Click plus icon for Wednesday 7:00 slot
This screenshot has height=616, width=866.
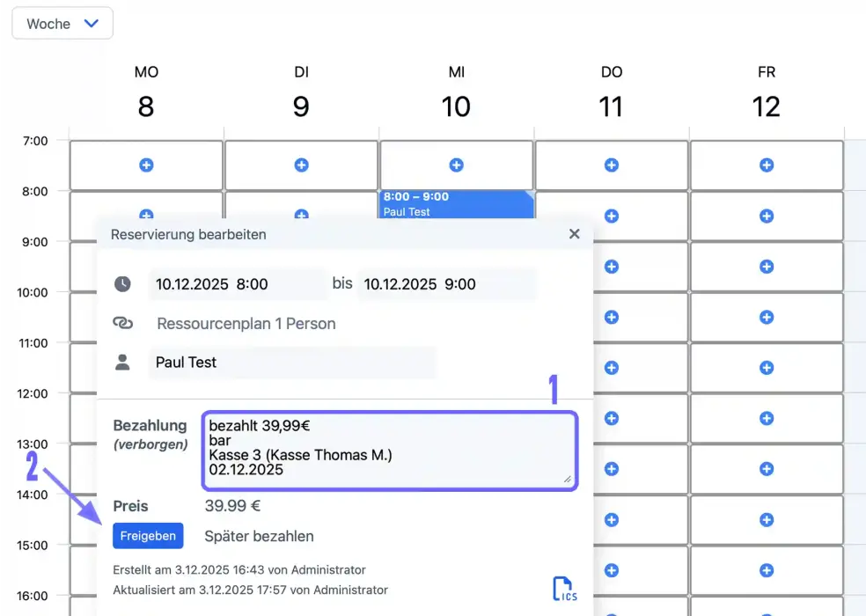(x=456, y=165)
